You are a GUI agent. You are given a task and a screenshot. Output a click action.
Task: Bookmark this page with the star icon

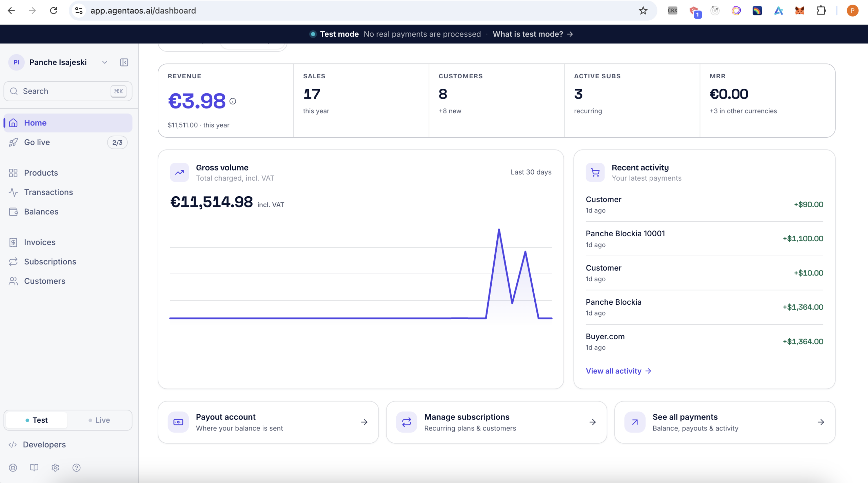pos(643,11)
